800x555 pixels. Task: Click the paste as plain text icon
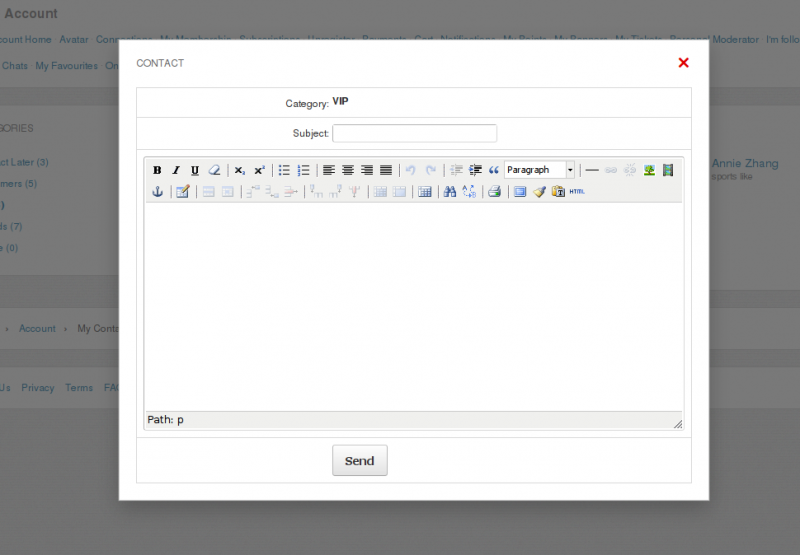pos(558,192)
